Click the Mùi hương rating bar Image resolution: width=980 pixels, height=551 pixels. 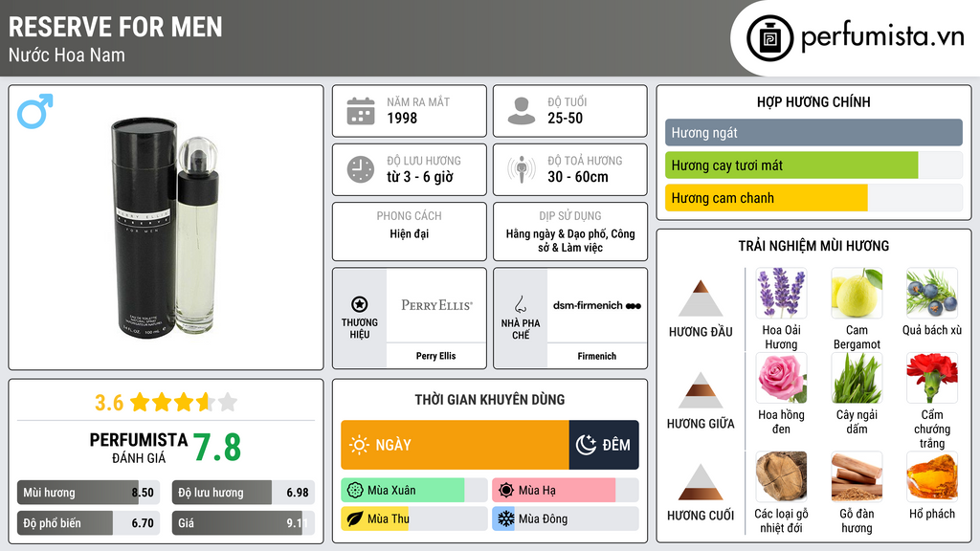88,493
